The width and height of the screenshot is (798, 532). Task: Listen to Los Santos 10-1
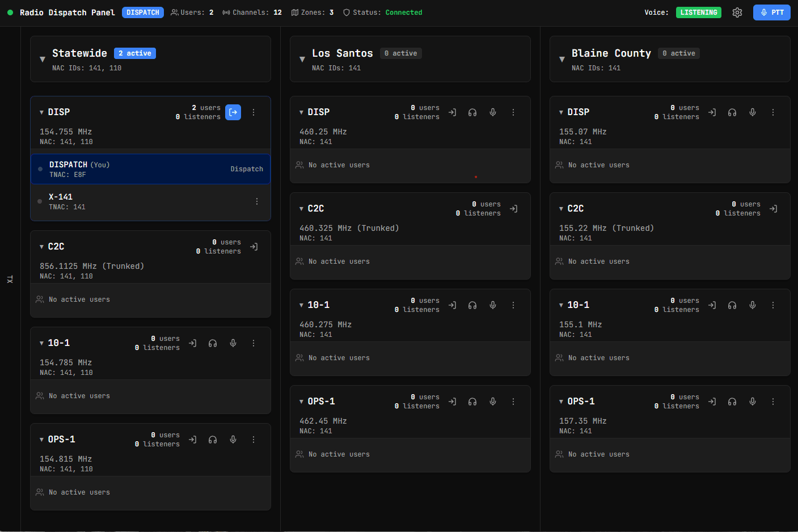(472, 305)
